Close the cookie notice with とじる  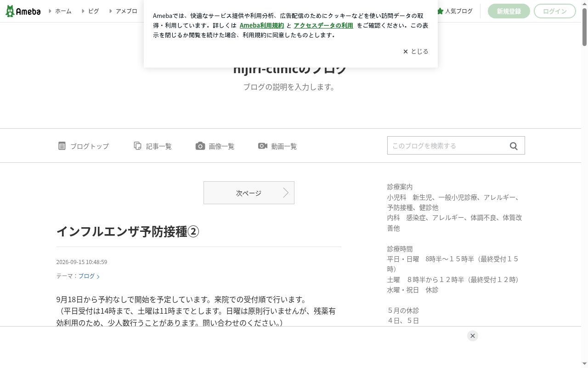(416, 52)
